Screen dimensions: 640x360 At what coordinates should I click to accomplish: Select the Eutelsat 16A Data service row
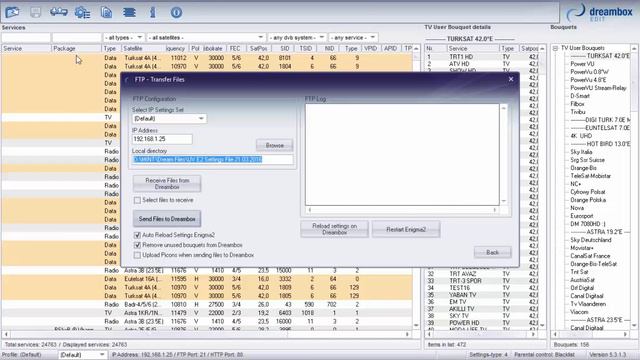pos(206,279)
